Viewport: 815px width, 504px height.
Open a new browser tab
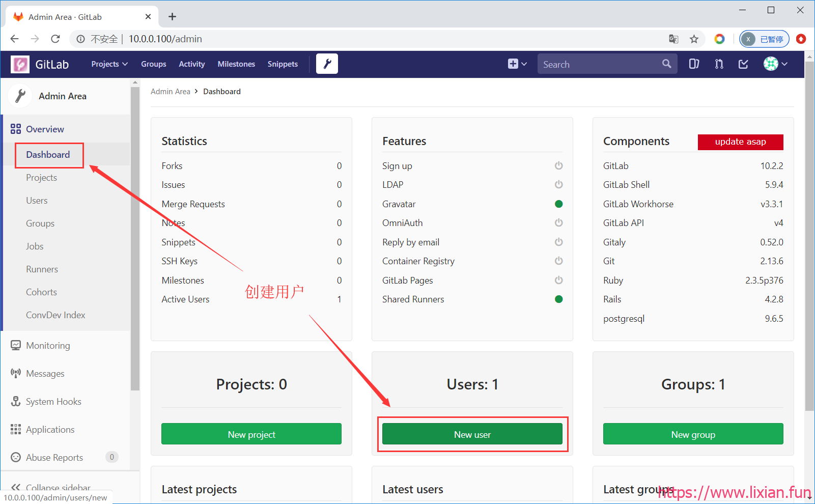(x=173, y=17)
